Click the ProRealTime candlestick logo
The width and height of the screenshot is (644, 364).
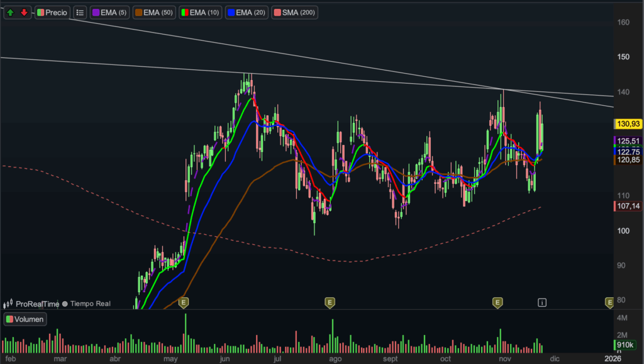[8, 304]
